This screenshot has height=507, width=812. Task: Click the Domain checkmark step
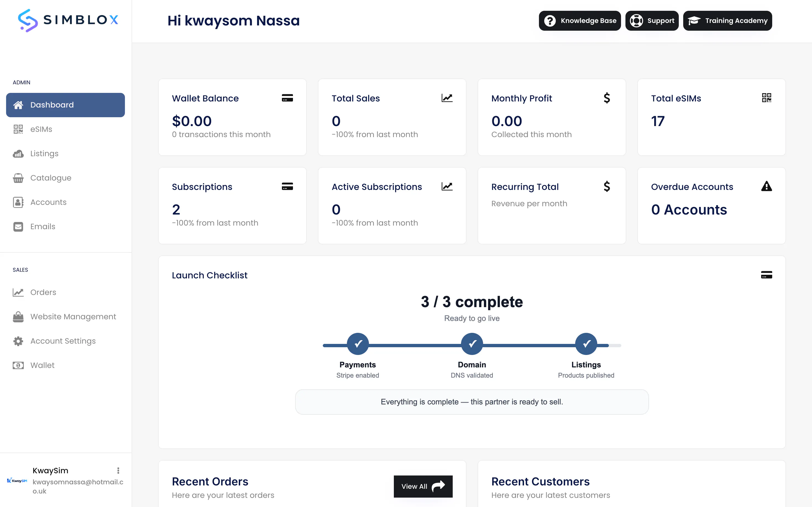click(472, 344)
